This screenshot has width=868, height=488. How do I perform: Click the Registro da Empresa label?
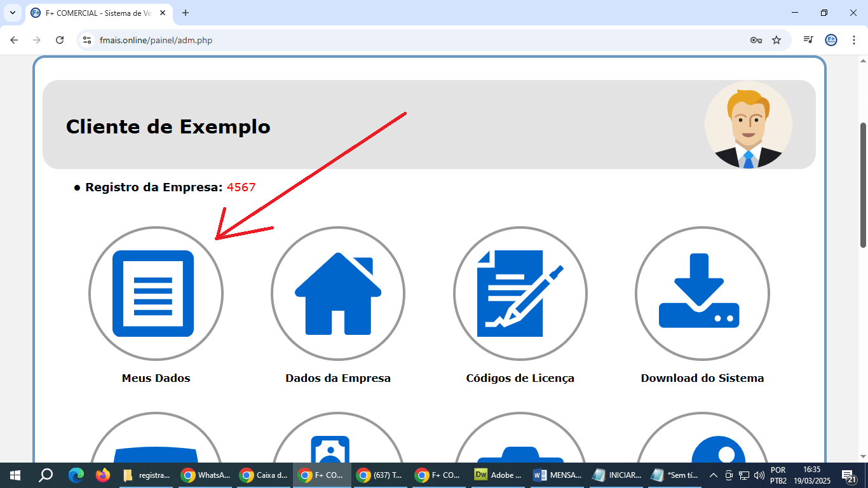[154, 187]
